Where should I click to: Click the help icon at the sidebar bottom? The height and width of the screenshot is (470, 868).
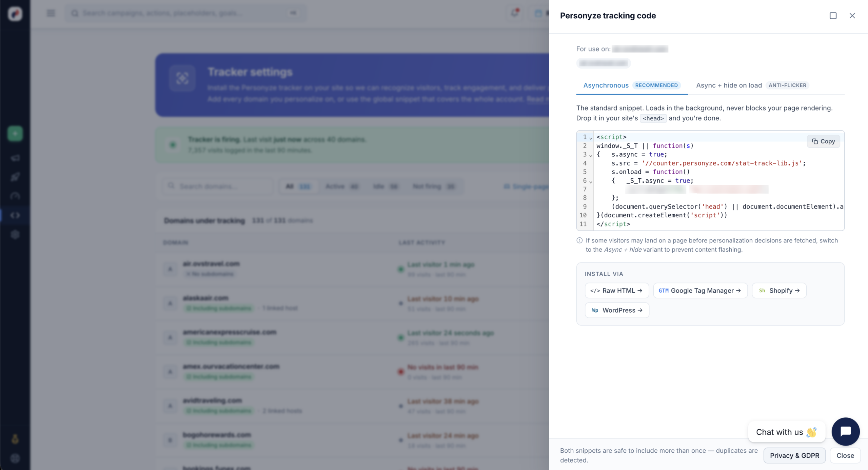tap(15, 458)
